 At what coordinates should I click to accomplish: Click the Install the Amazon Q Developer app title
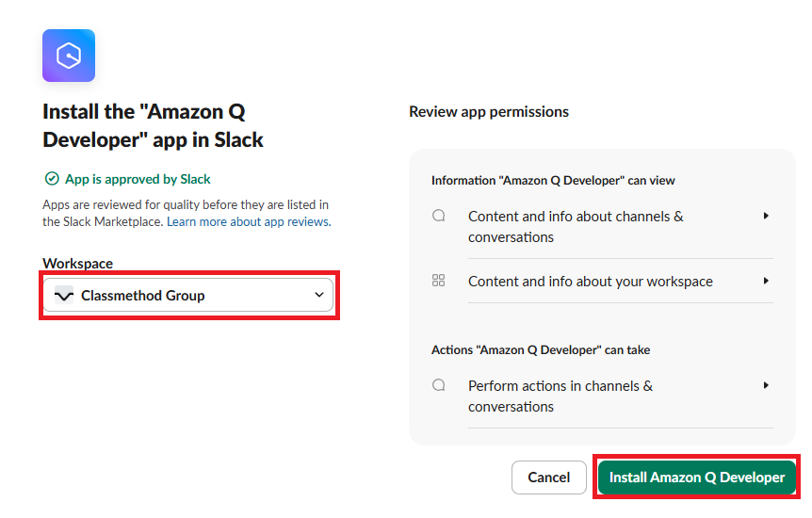pyautogui.click(x=153, y=125)
